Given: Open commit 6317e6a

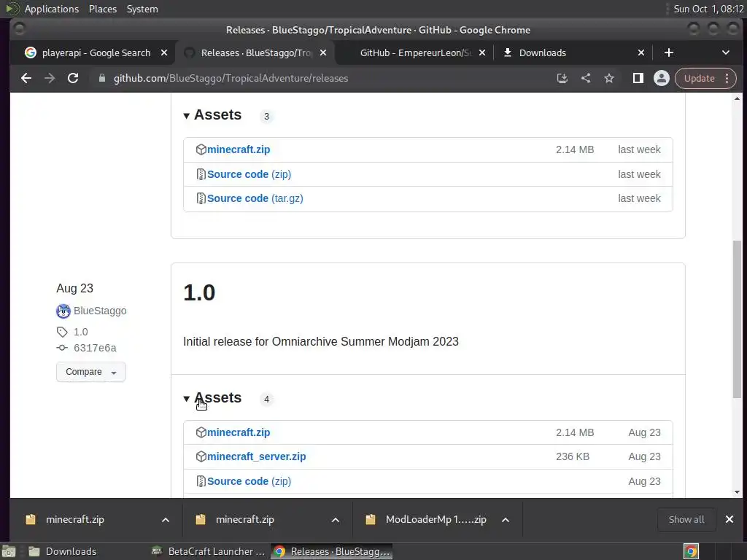Looking at the screenshot, I should coord(95,348).
